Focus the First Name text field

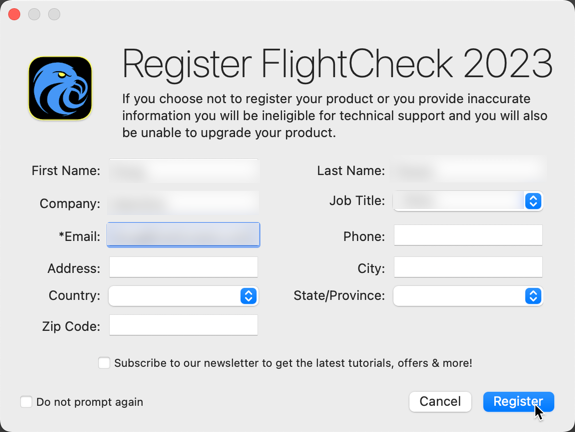click(184, 171)
